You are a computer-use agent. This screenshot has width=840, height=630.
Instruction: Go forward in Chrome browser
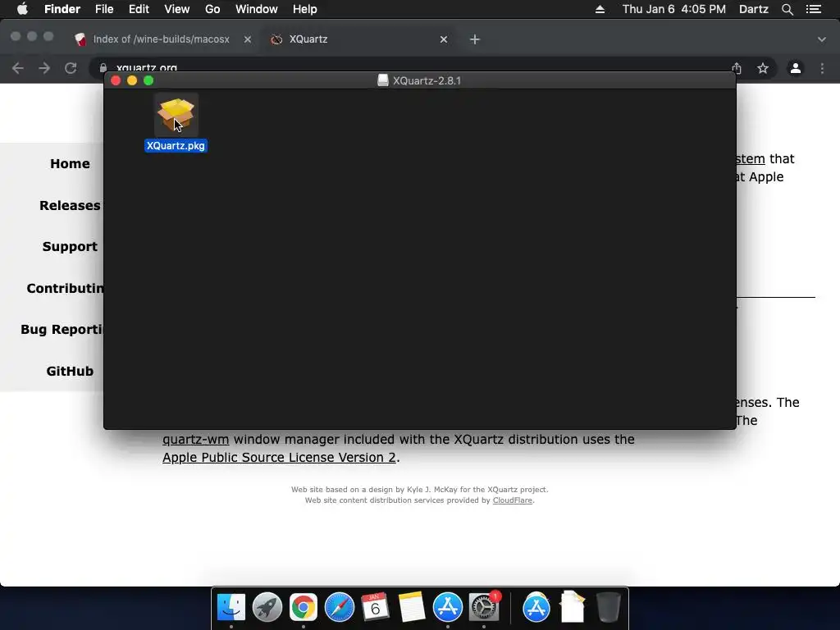[x=44, y=68]
